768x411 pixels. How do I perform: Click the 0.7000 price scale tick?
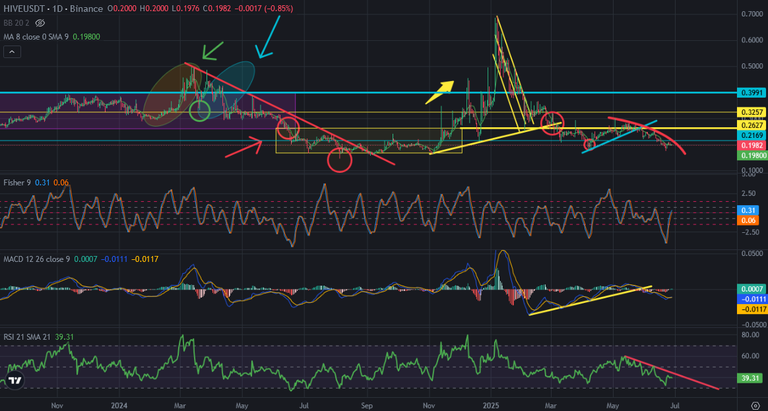tap(753, 14)
